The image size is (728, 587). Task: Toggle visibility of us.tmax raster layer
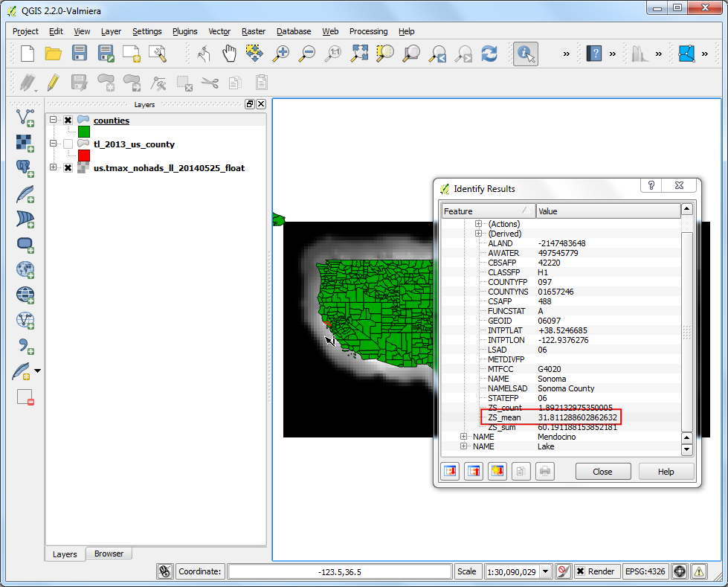pos(68,167)
